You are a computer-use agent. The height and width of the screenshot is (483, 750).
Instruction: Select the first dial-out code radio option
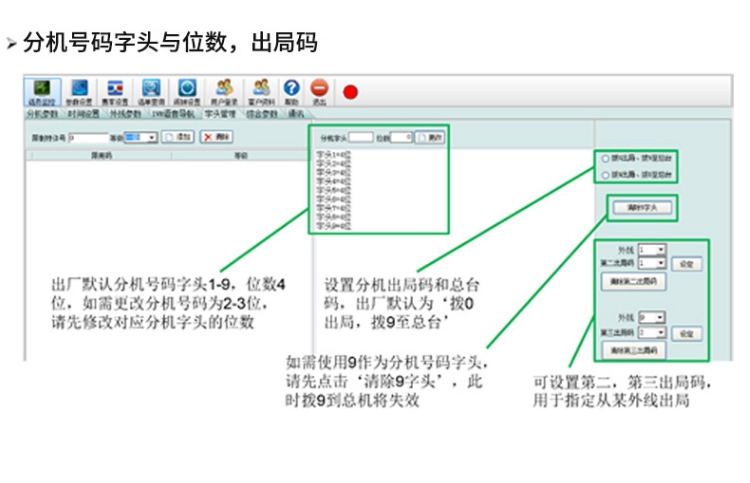click(x=605, y=159)
